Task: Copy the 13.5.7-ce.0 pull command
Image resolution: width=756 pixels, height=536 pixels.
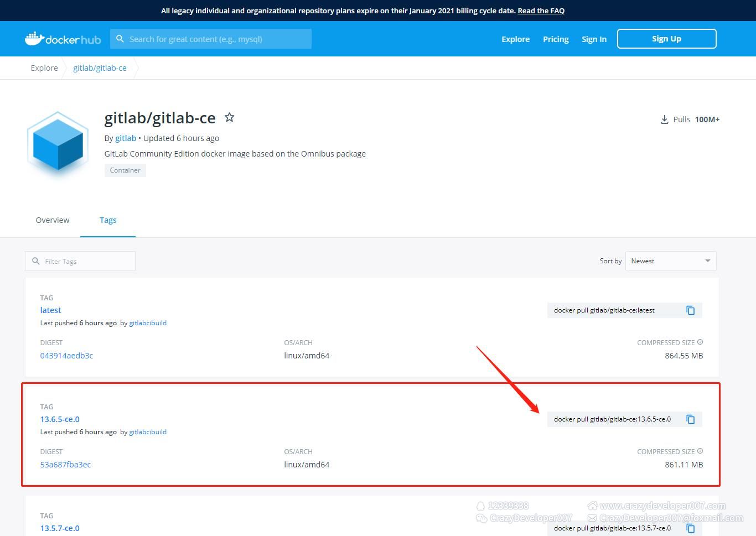Action: tap(691, 528)
